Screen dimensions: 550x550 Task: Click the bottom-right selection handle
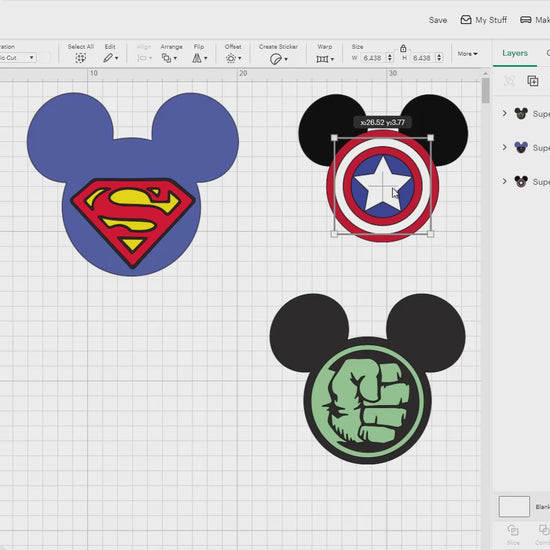[431, 234]
